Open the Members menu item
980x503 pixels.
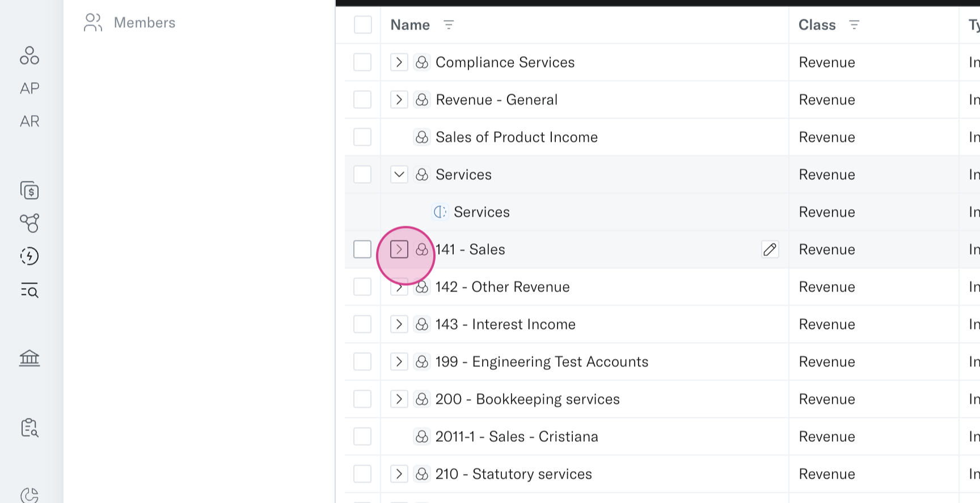click(x=144, y=23)
